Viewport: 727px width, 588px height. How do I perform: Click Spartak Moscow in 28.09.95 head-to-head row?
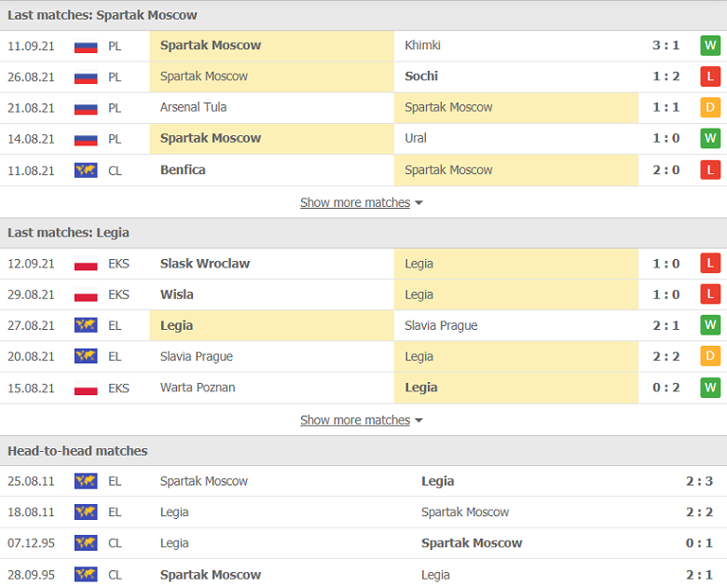tap(211, 575)
